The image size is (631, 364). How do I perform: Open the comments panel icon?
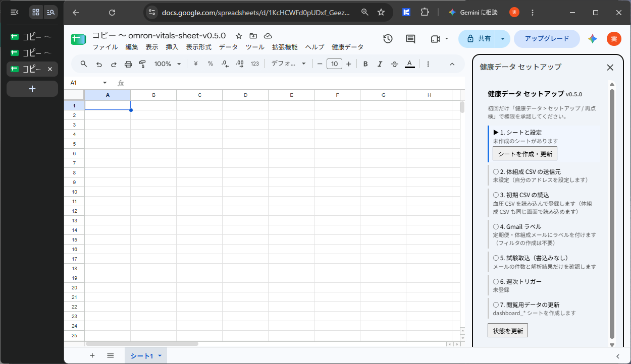410,39
